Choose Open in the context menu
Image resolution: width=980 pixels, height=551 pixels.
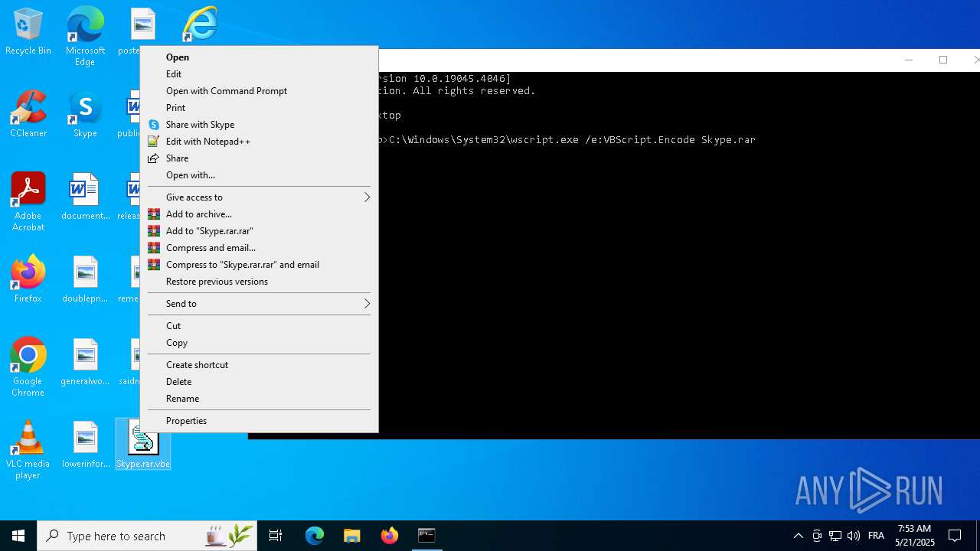259,57
